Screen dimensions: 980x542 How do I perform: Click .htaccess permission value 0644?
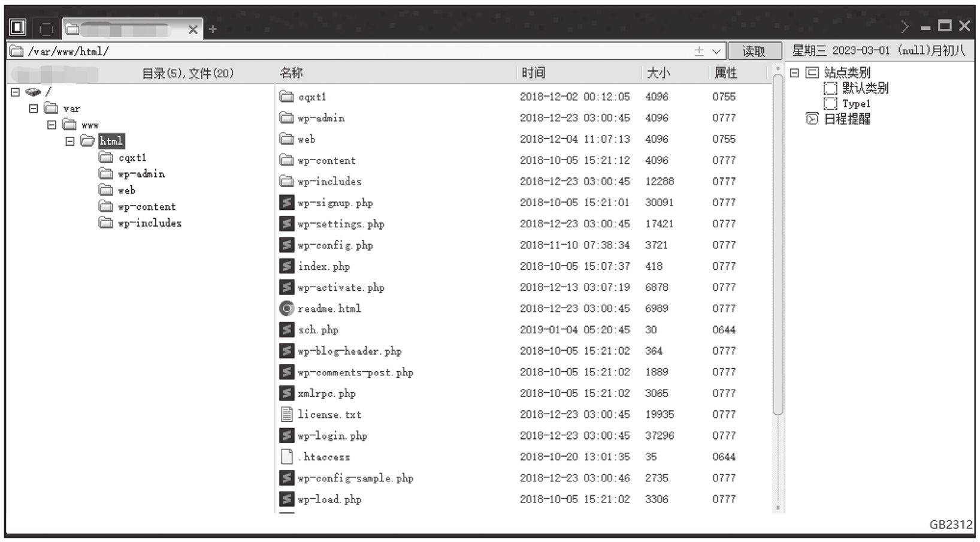[724, 457]
